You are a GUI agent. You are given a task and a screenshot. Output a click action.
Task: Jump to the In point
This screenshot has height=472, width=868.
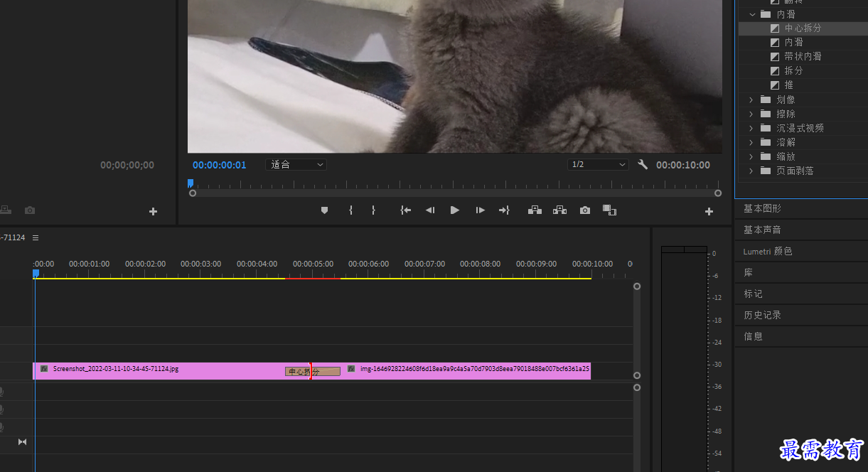click(405, 210)
